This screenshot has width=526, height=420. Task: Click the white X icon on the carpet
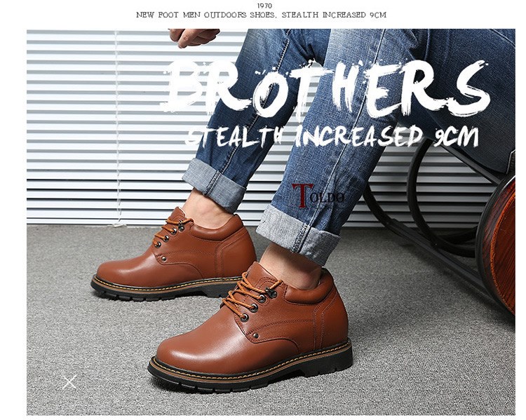69,382
